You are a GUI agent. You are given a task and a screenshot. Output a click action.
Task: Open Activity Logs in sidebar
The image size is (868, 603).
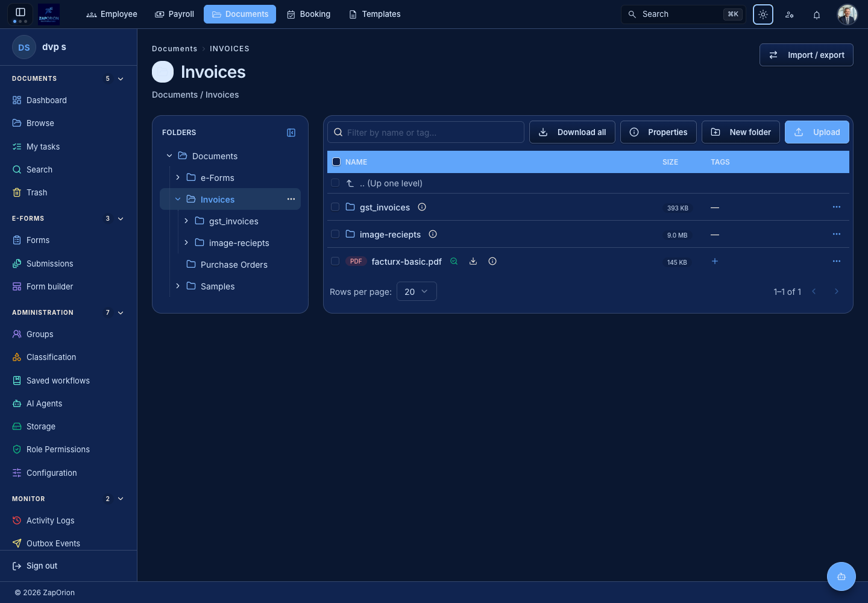68,520
